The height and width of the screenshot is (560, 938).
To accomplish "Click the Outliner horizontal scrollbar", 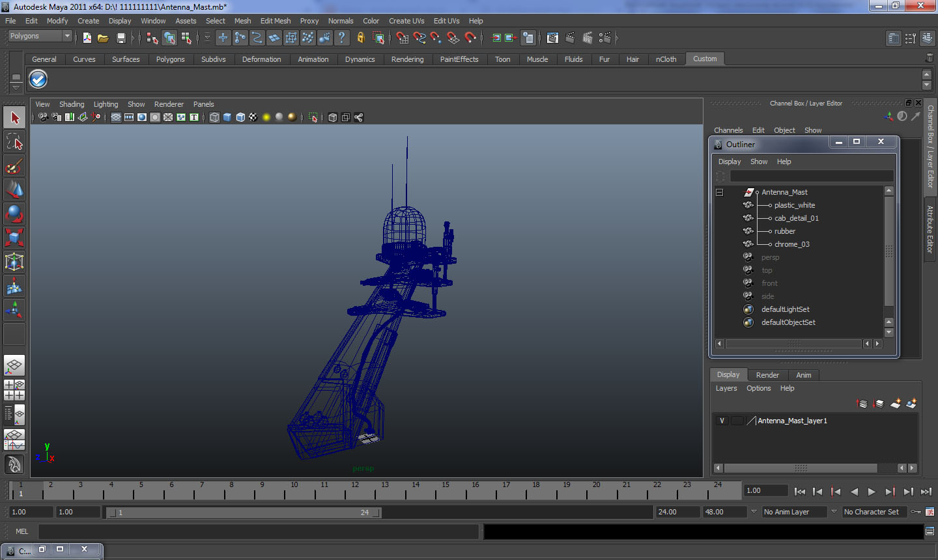I will [793, 343].
